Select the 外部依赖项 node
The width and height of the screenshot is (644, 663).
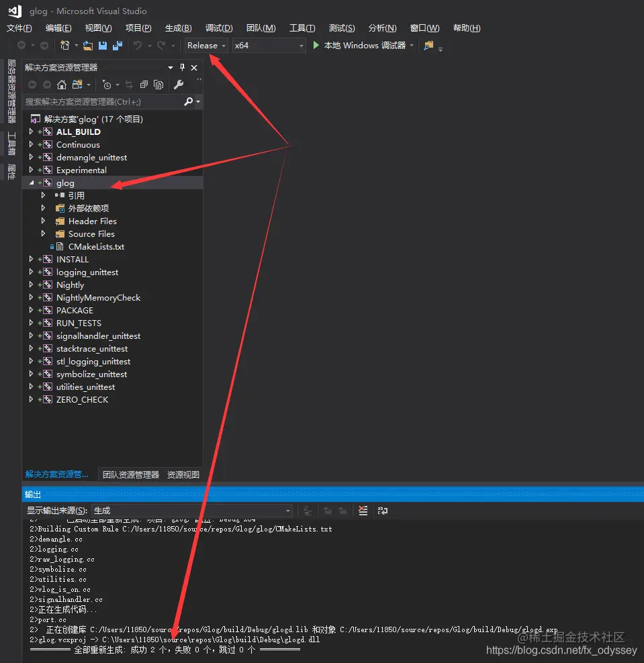coord(89,208)
